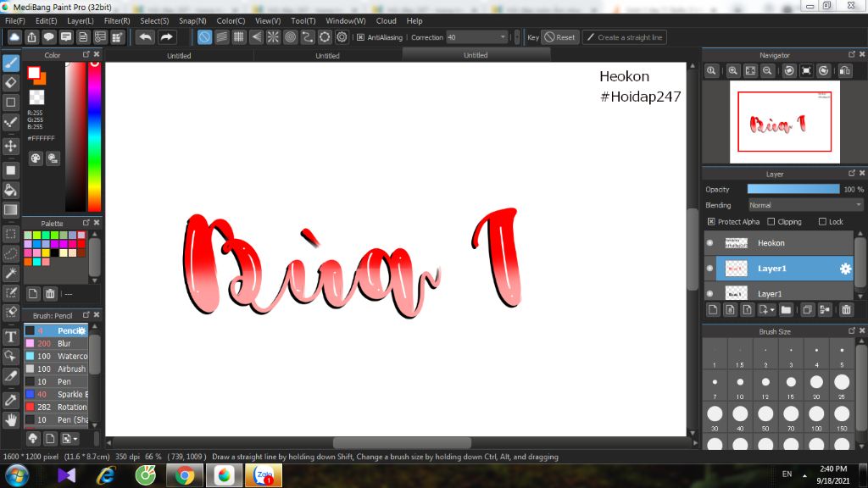The image size is (868, 488).
Task: Toggle the Protect Alpha checkbox
Action: click(x=711, y=222)
